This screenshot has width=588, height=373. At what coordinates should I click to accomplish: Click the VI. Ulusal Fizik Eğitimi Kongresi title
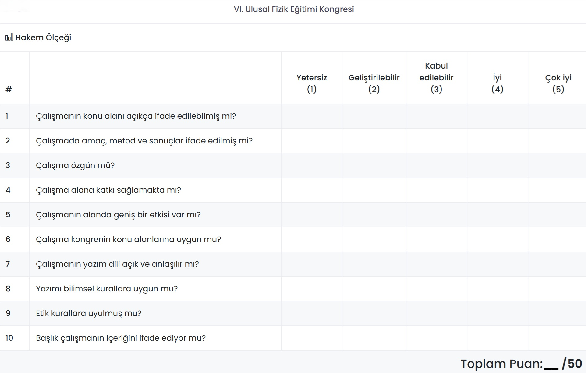click(294, 9)
